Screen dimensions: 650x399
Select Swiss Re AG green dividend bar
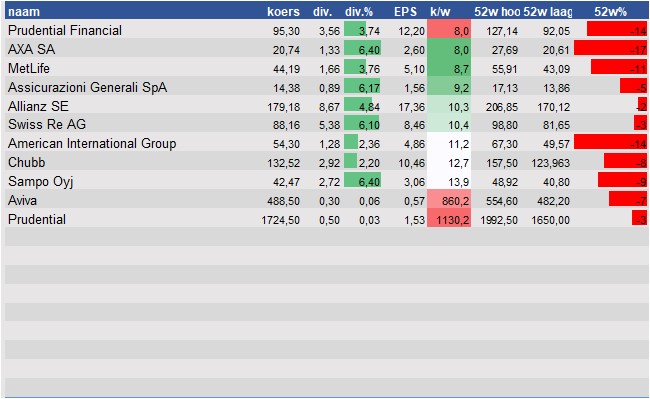pyautogui.click(x=362, y=124)
